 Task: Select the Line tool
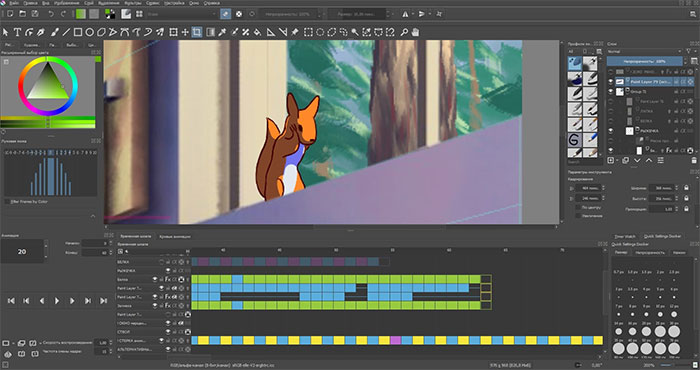[66, 32]
